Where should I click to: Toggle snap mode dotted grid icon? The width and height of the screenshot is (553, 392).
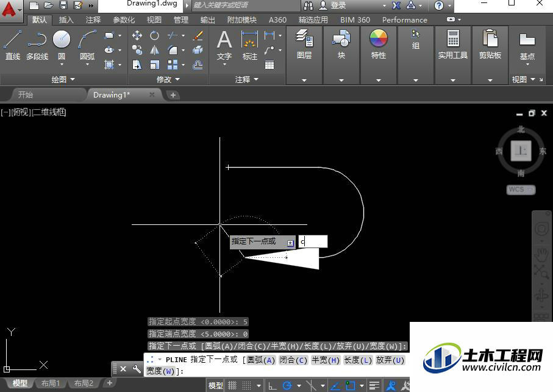tap(247, 385)
